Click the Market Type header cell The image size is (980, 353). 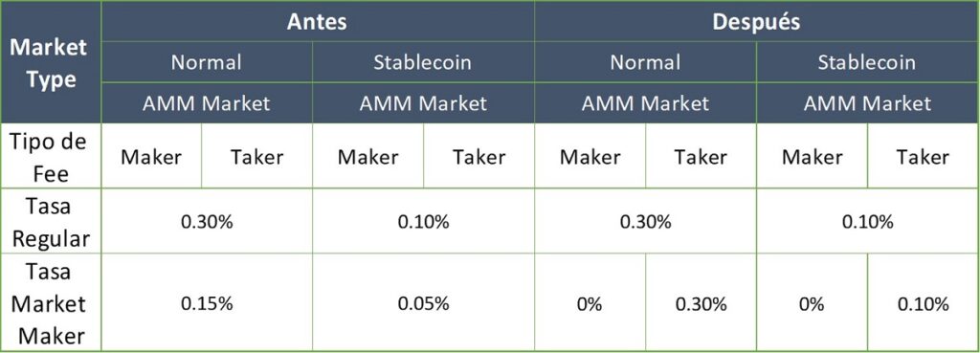coord(51,62)
